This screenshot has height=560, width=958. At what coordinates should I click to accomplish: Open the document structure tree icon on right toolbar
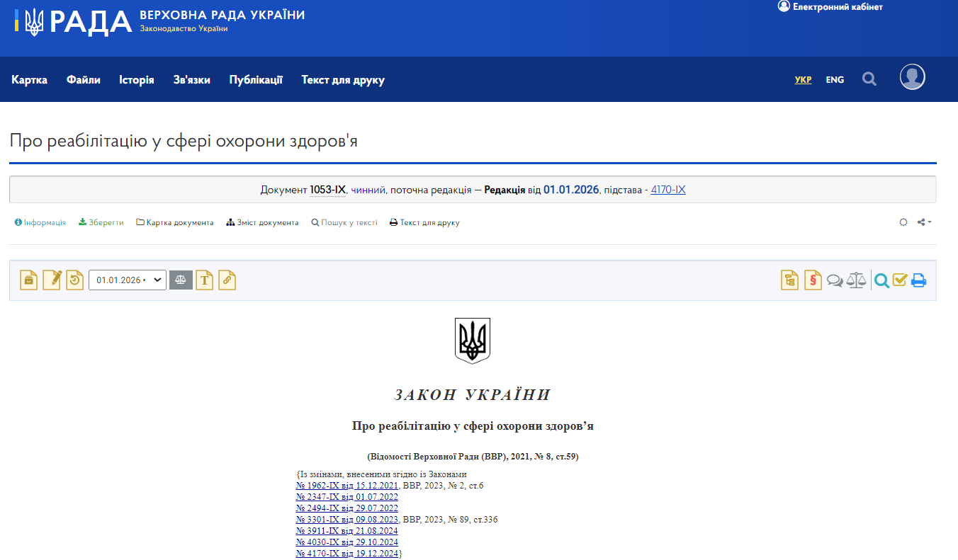pyautogui.click(x=790, y=280)
